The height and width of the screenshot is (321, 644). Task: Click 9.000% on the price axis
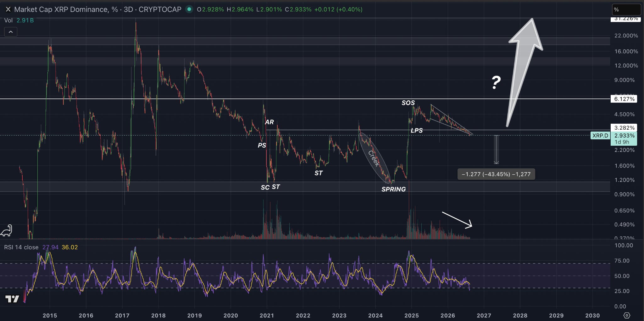pyautogui.click(x=625, y=80)
